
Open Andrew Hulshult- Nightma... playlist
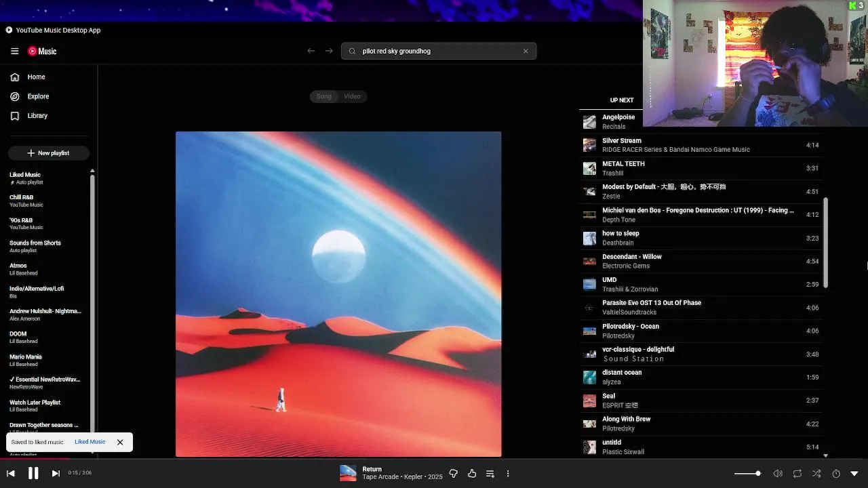point(46,314)
